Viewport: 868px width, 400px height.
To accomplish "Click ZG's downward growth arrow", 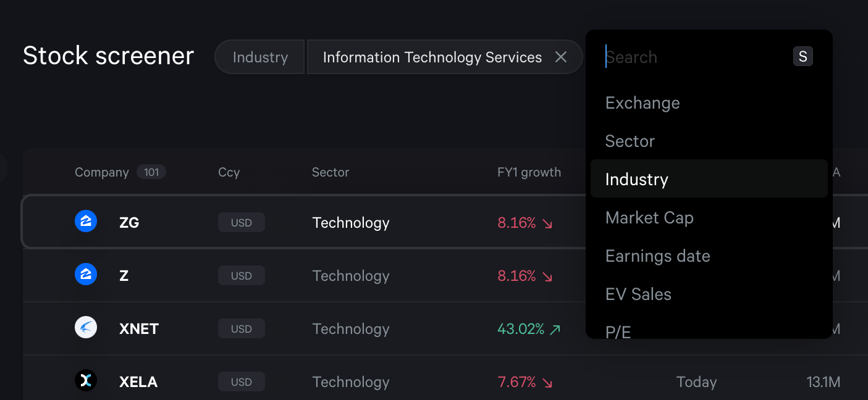I will pyautogui.click(x=547, y=223).
